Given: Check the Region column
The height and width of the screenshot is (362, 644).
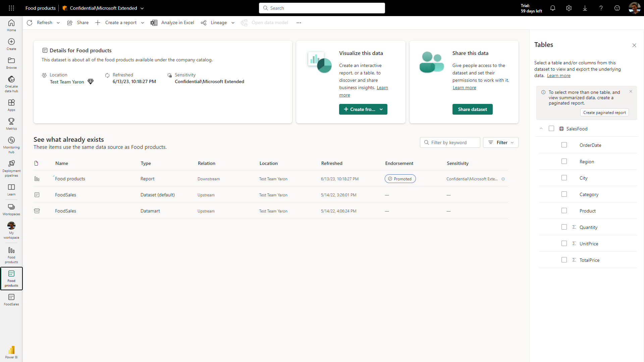Looking at the screenshot, I should coord(564,161).
